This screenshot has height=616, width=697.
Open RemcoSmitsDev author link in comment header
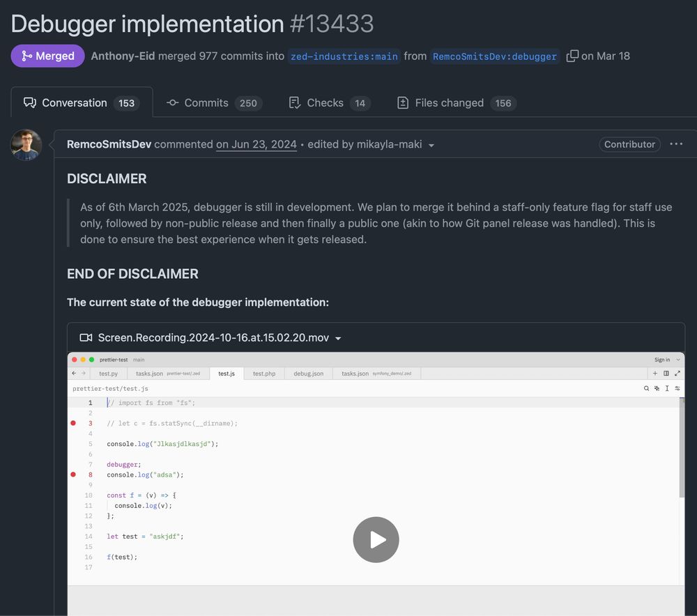[109, 144]
